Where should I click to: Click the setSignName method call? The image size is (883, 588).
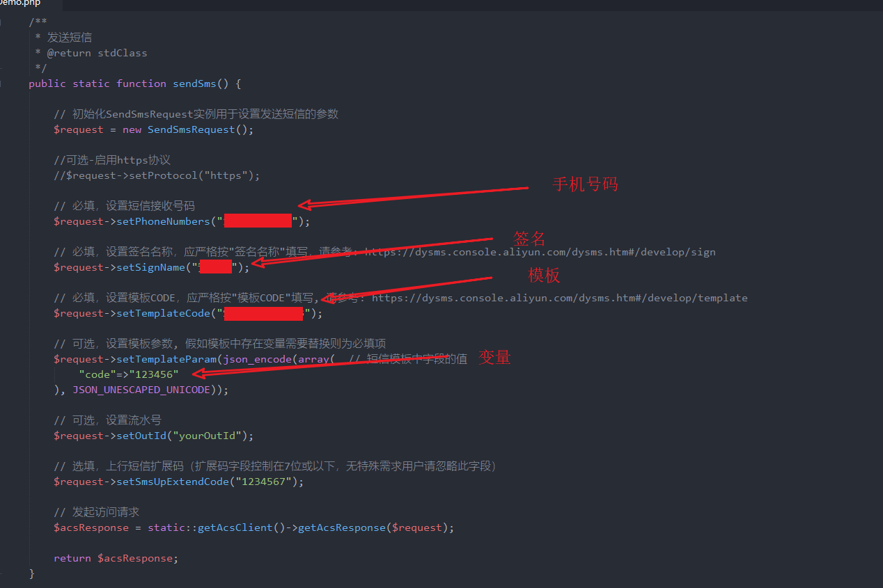[150, 267]
